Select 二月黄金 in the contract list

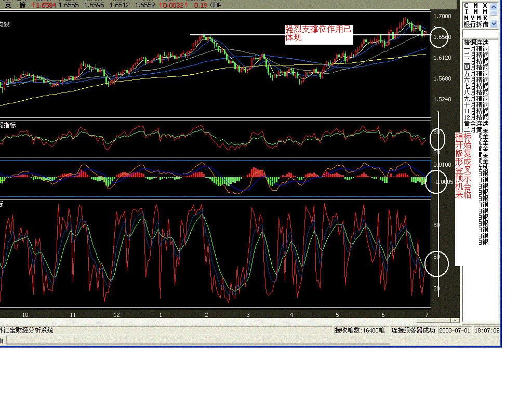point(476,130)
